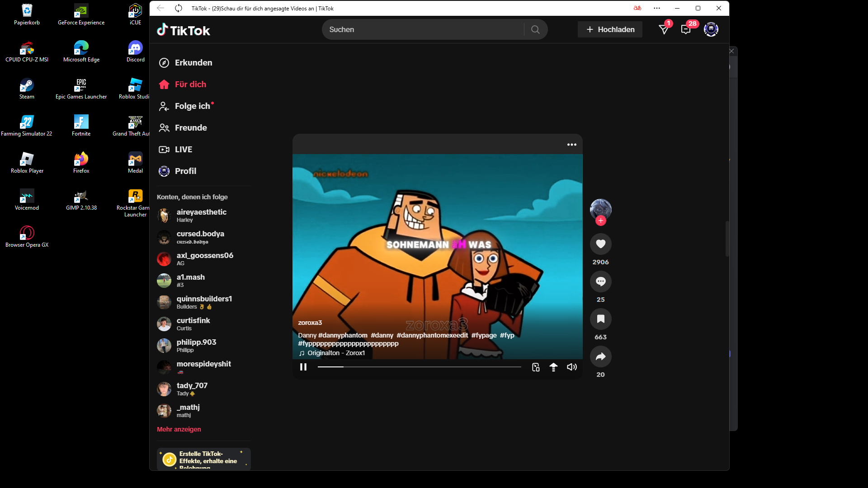The height and width of the screenshot is (488, 868).
Task: Reload the page with refresh icon
Action: (x=179, y=8)
